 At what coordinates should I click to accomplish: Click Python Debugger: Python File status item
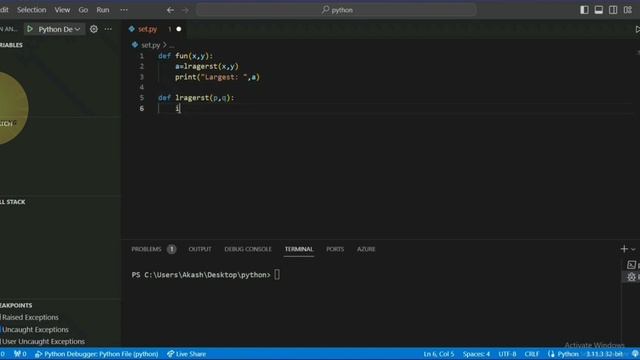pyautogui.click(x=97, y=354)
